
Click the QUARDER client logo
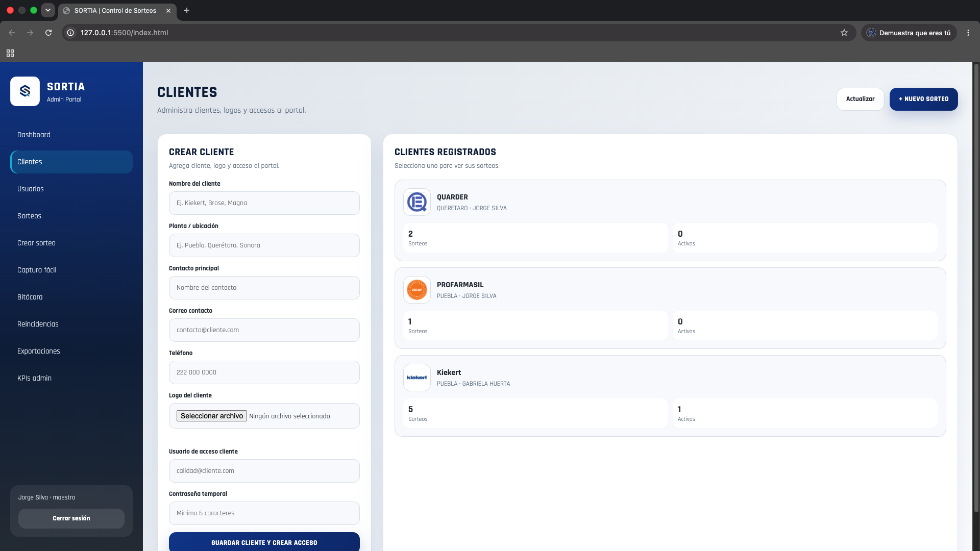point(417,202)
